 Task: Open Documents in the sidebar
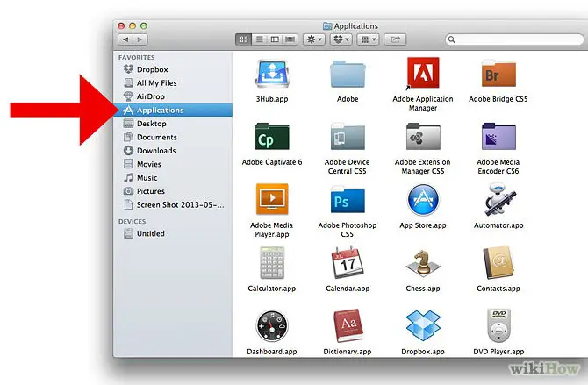173,137
